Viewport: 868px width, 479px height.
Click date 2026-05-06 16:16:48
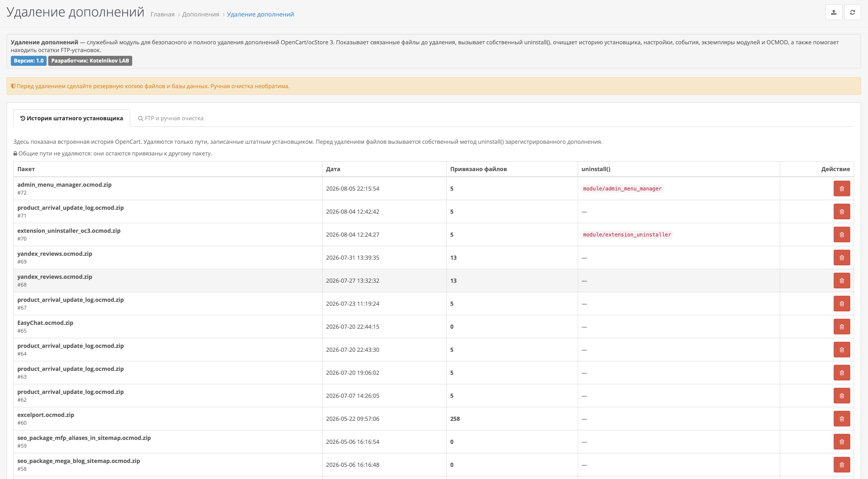coord(352,465)
